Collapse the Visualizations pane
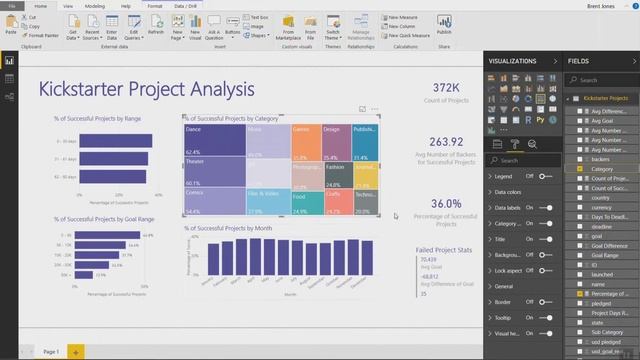 [555, 61]
